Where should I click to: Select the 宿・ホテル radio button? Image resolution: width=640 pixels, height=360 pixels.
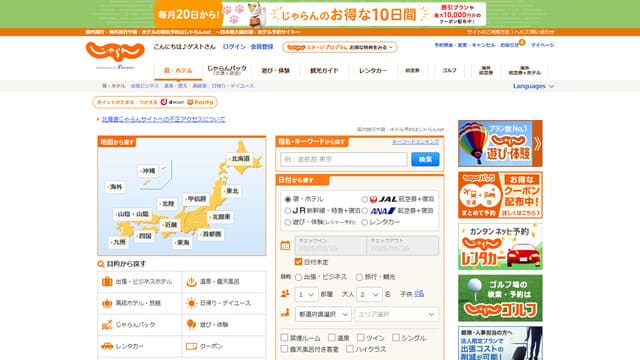(x=288, y=199)
